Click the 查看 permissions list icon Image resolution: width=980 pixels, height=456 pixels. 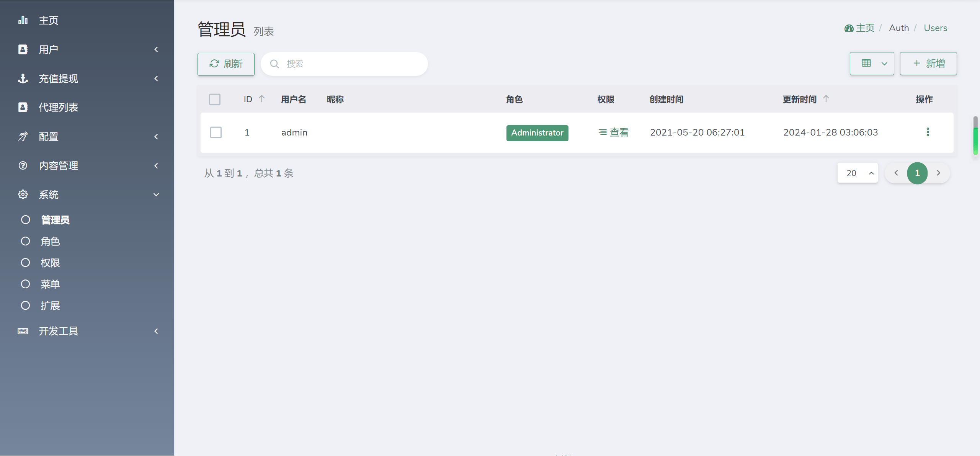coord(603,132)
